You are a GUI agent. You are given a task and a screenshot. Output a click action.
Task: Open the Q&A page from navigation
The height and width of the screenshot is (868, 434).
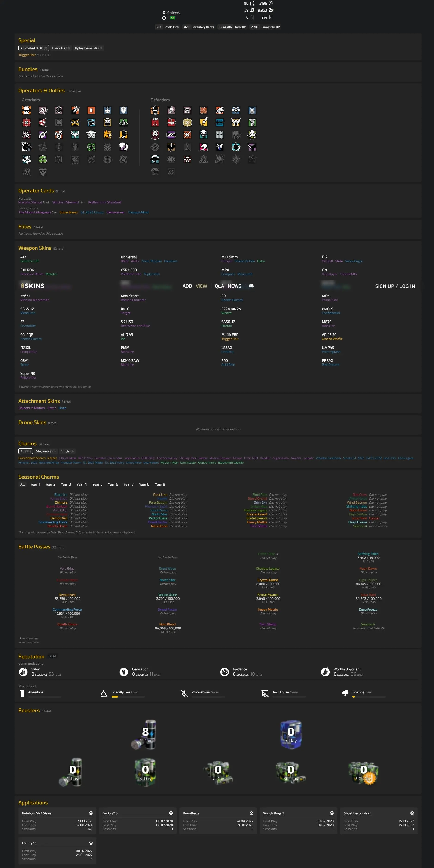219,286
